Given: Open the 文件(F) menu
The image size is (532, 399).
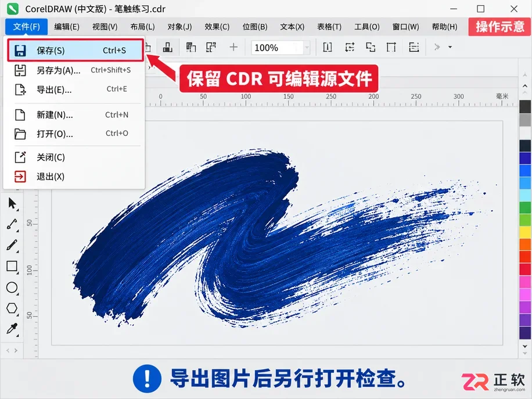Looking at the screenshot, I should click(x=26, y=27).
